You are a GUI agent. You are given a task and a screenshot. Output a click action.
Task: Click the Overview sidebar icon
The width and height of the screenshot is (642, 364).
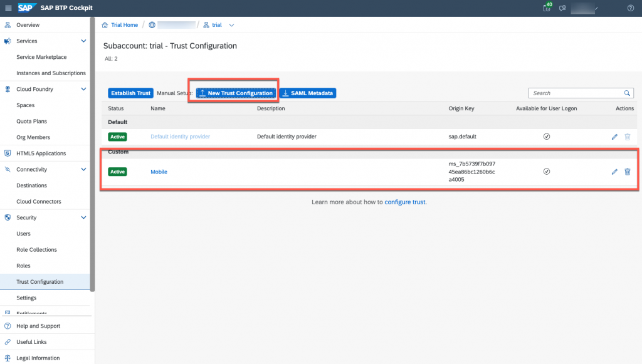8,25
